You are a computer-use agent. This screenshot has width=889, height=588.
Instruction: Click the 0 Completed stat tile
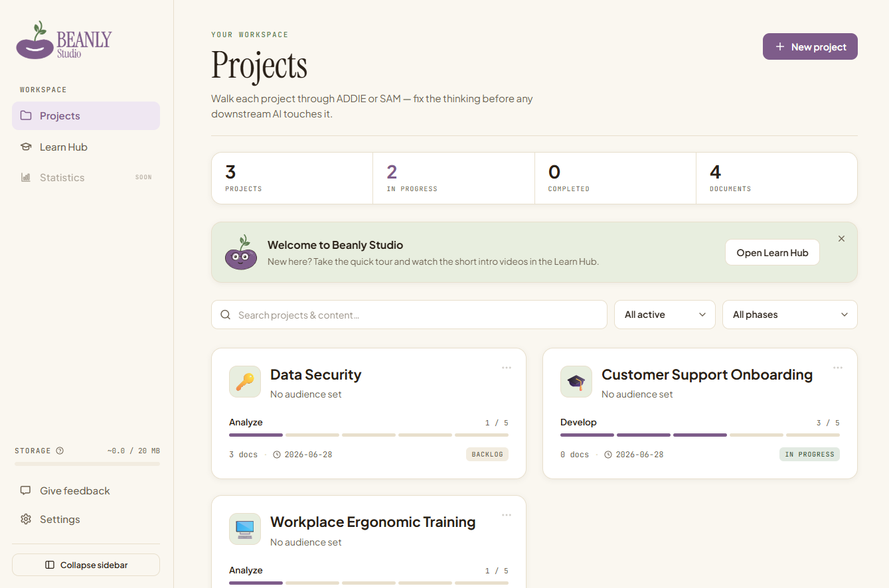pyautogui.click(x=615, y=178)
